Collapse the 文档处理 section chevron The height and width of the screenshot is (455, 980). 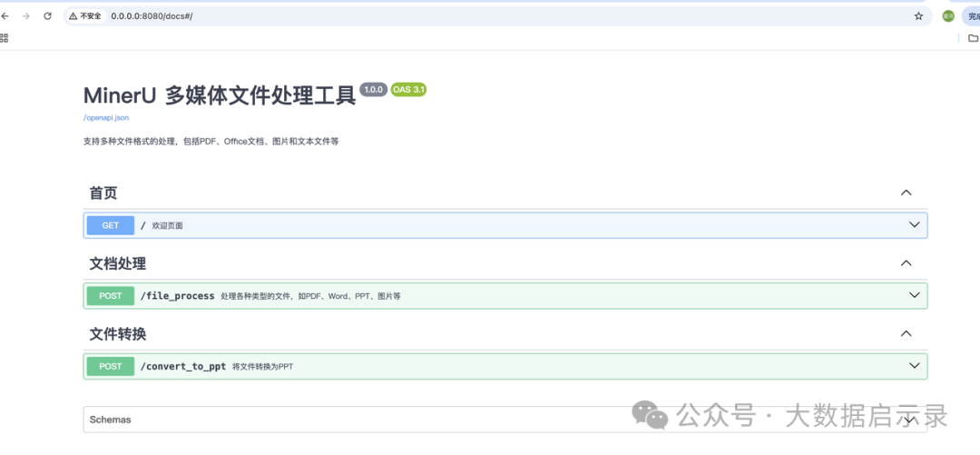[x=906, y=263]
